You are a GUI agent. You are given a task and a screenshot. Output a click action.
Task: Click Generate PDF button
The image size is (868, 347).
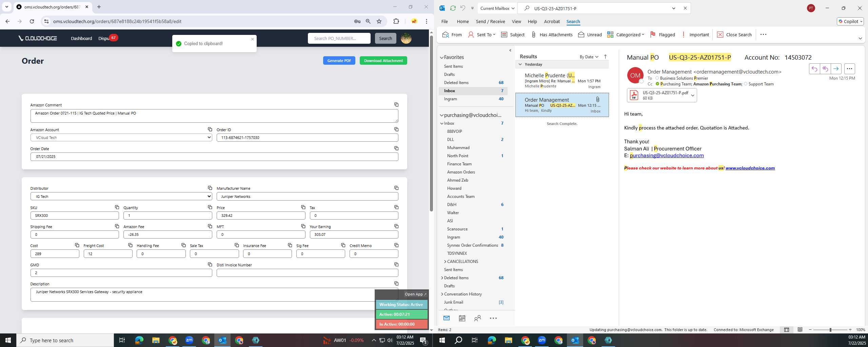(x=339, y=61)
